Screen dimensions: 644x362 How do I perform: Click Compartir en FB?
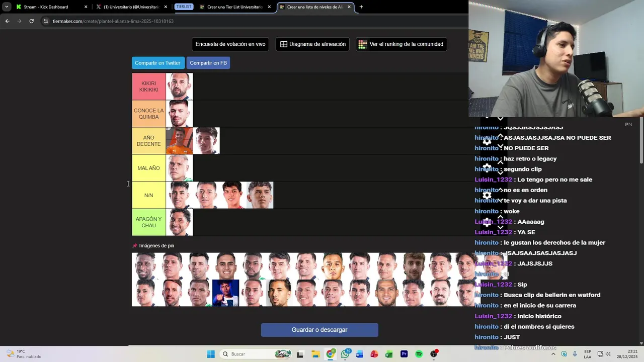(208, 63)
